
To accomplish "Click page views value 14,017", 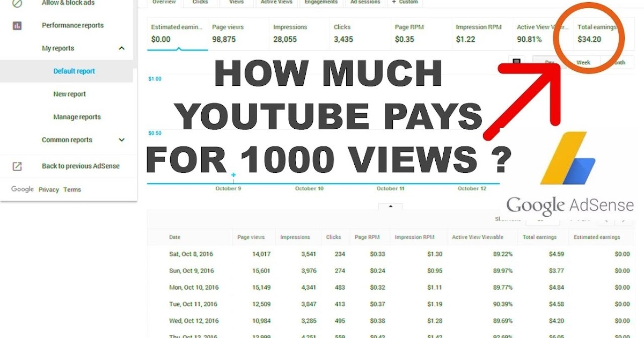I will [261, 254].
